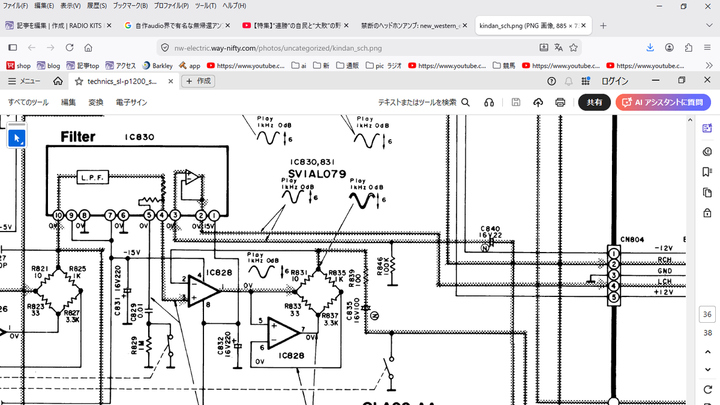This screenshot has width=720, height=405.
Task: Open the bookmarks panel icon in right sidebar
Action: click(707, 172)
